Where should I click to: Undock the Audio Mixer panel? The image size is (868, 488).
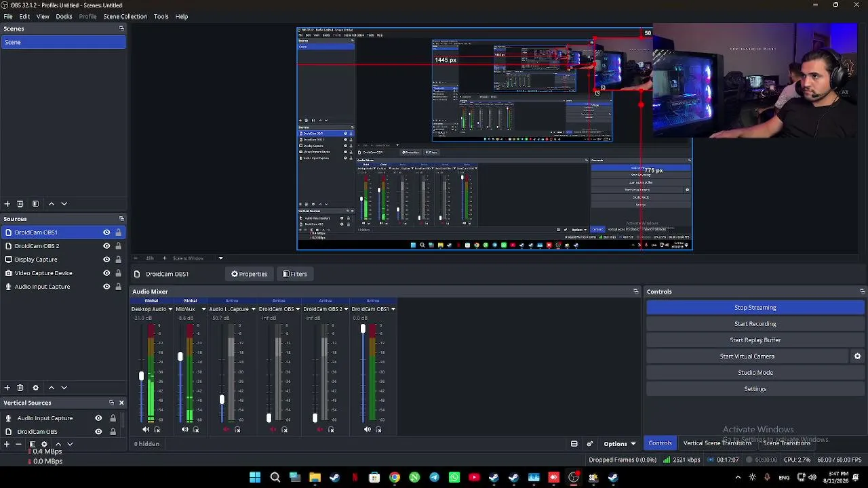click(x=635, y=291)
